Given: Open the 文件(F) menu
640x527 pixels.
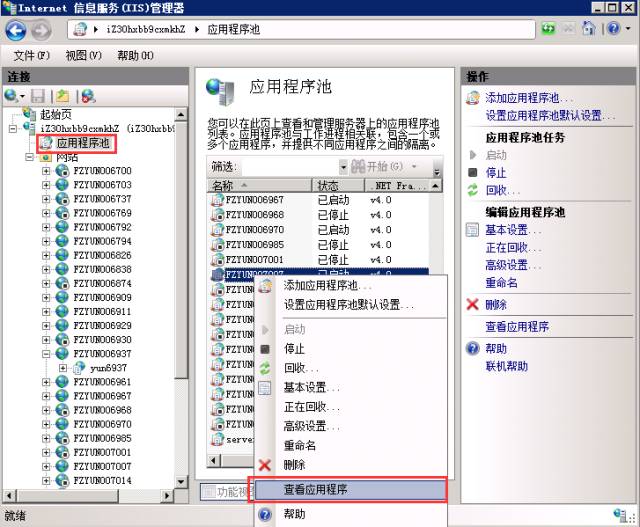Looking at the screenshot, I should [31, 55].
